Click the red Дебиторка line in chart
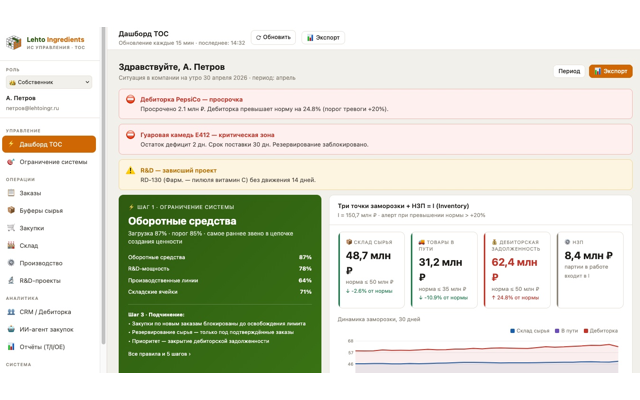 (486, 348)
